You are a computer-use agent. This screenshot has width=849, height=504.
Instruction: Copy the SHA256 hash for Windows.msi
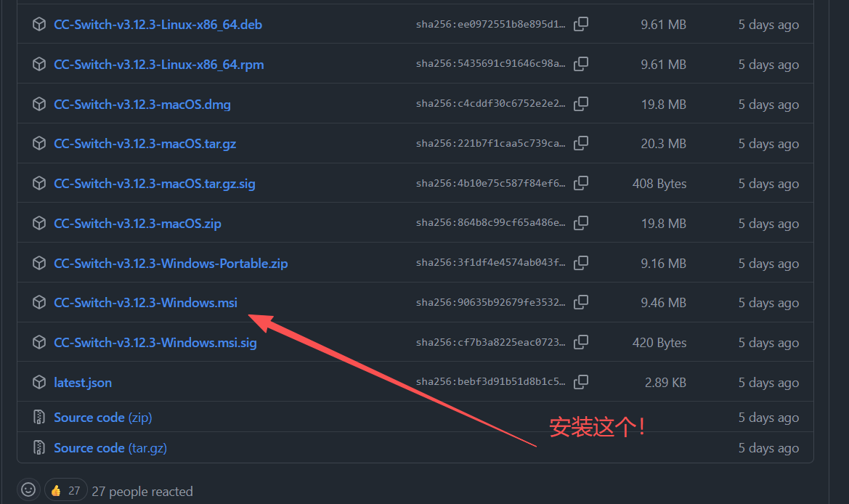click(580, 303)
